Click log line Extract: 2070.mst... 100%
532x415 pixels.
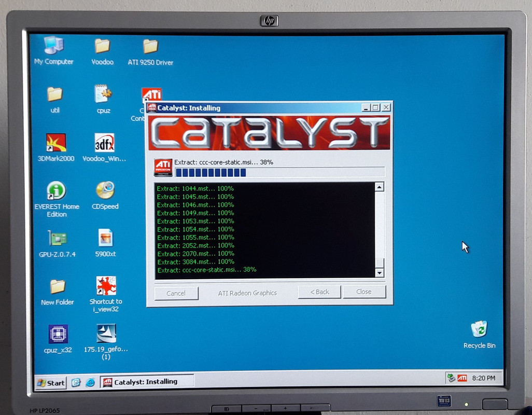(x=195, y=254)
